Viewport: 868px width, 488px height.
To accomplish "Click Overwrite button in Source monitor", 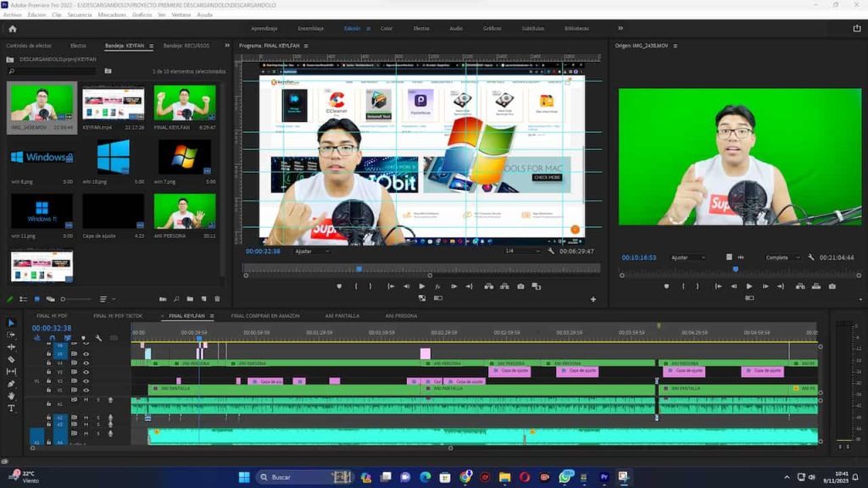I will (x=816, y=286).
